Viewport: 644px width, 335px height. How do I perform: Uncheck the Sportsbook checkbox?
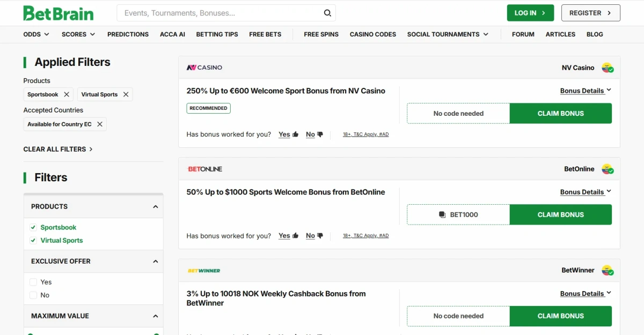pyautogui.click(x=33, y=227)
